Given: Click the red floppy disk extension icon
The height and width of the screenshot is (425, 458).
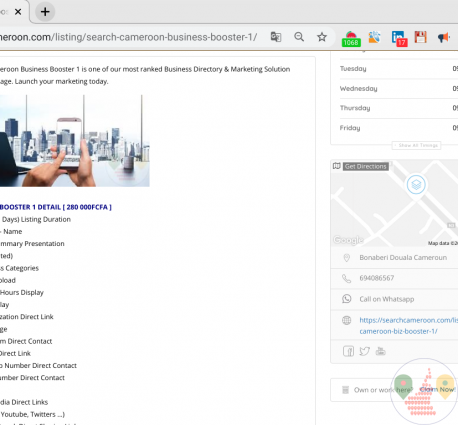Looking at the screenshot, I should coord(420,37).
